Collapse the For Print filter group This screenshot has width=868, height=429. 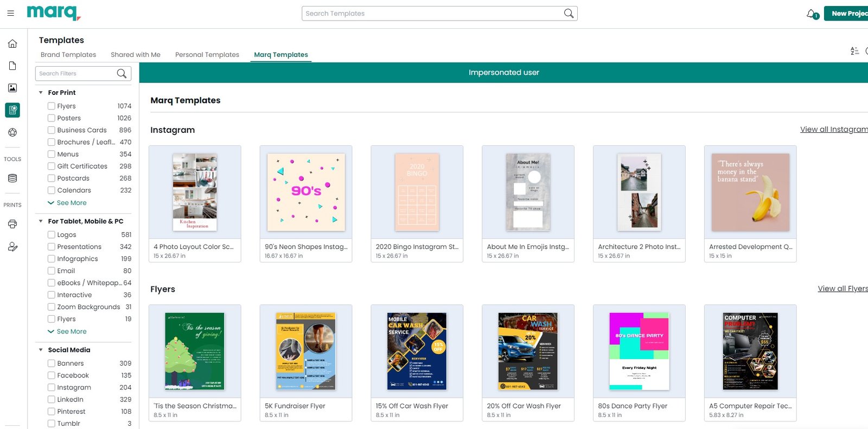[41, 93]
